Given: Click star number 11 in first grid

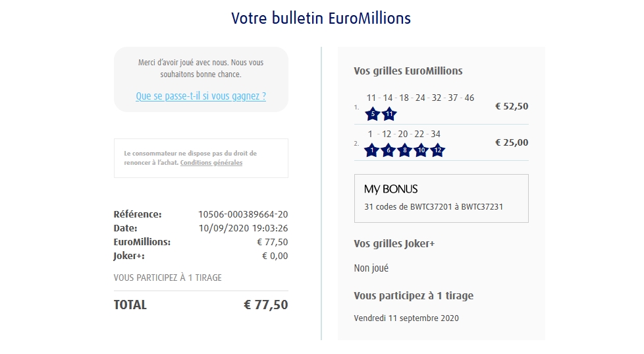Looking at the screenshot, I should (x=389, y=114).
